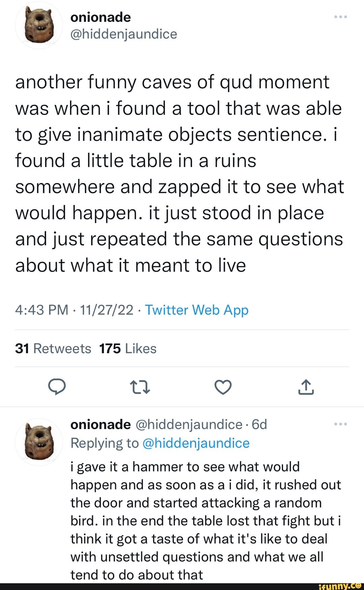Open the Twitter Web App link

pos(196,310)
